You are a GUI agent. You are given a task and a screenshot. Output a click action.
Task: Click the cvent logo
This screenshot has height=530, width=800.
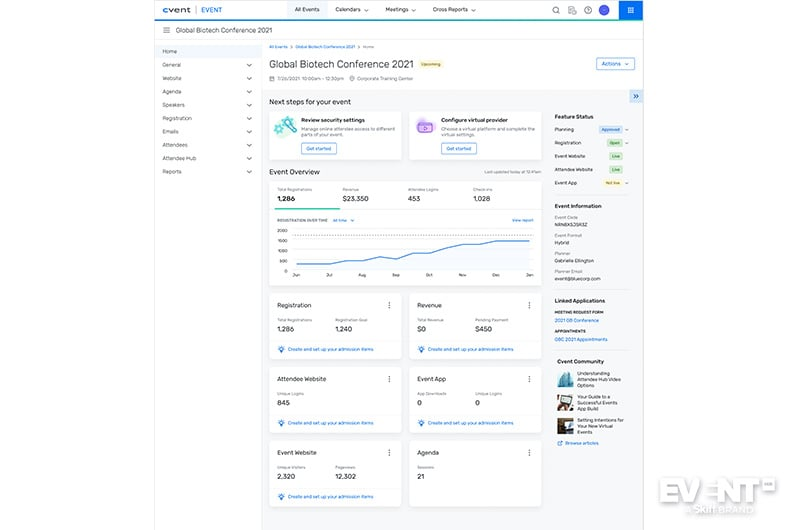click(x=177, y=10)
